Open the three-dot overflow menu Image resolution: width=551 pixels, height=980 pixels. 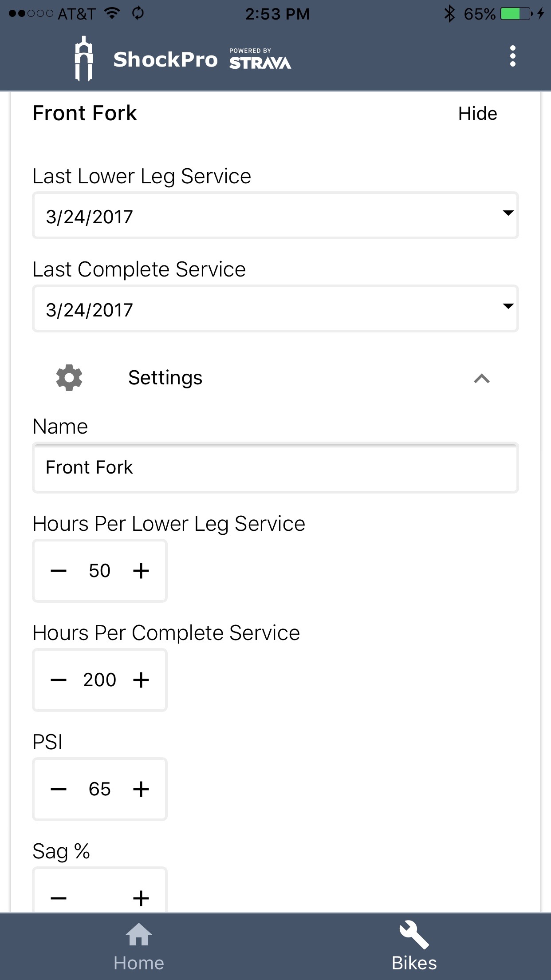512,57
